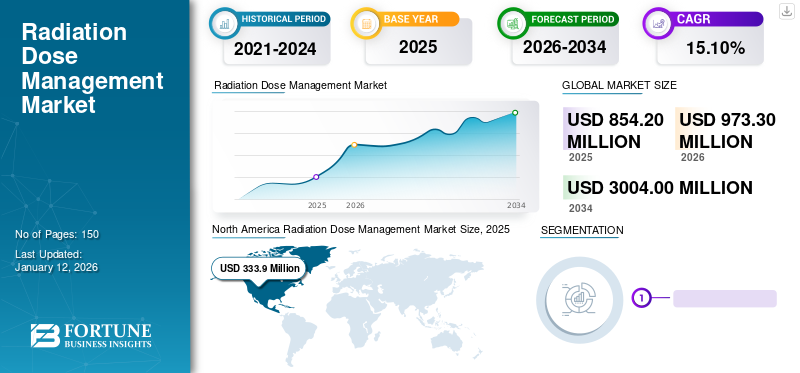
Task: Click the Base Year calendar icon
Action: [366, 23]
